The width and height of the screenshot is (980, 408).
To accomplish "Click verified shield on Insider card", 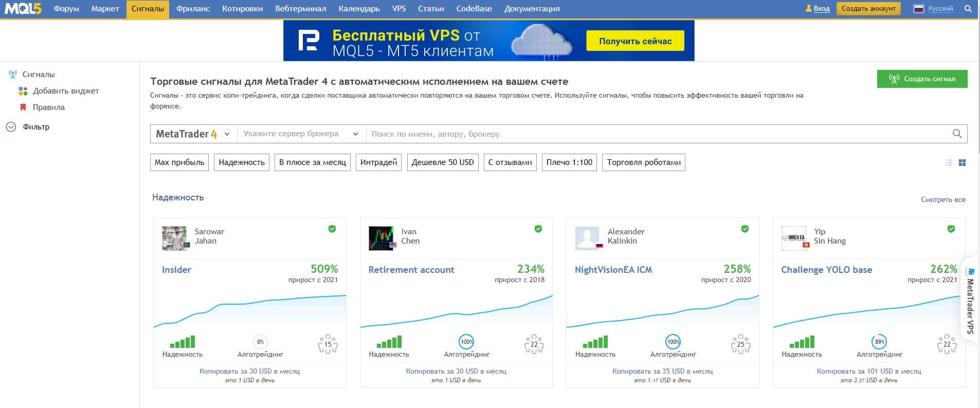I will (332, 229).
